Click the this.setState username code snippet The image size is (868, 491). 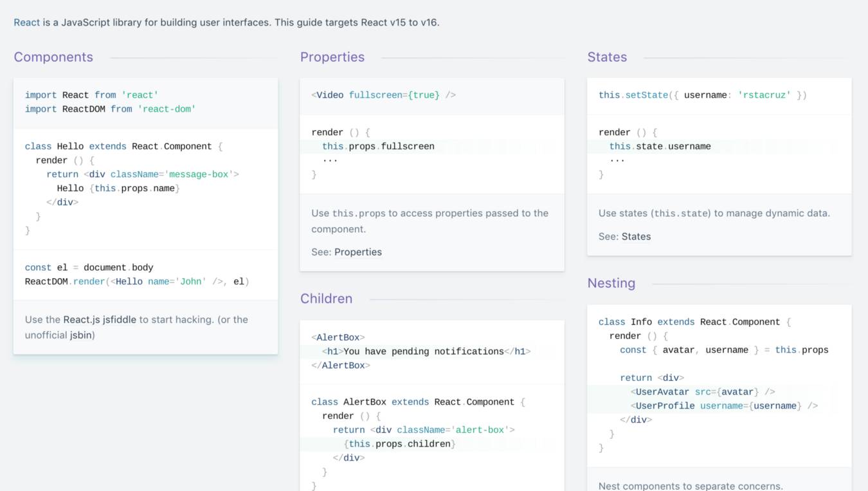(702, 95)
